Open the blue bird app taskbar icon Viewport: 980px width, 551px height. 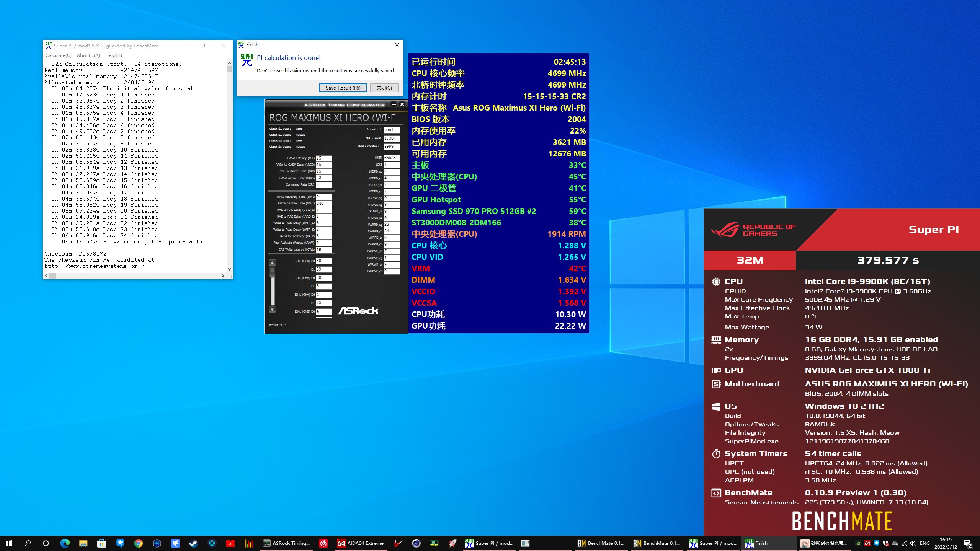(175, 543)
